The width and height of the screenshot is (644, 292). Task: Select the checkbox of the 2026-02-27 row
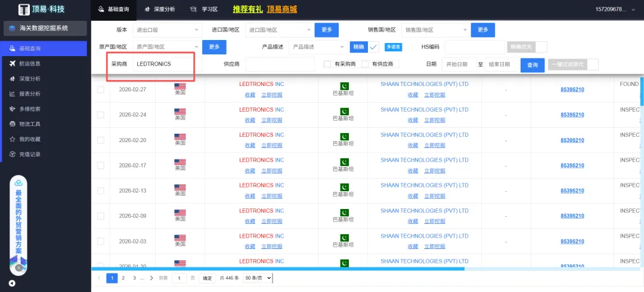101,90
